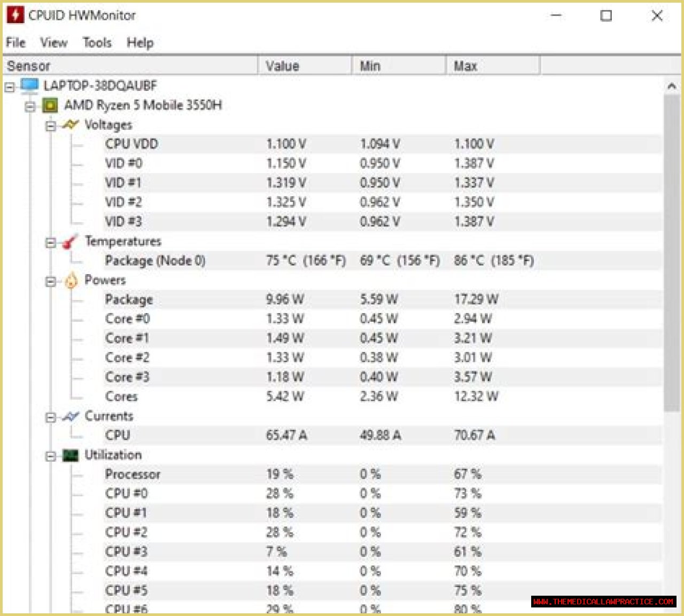Image resolution: width=684 pixels, height=616 pixels.
Task: Collapse the Temperatures section
Action: 51,243
